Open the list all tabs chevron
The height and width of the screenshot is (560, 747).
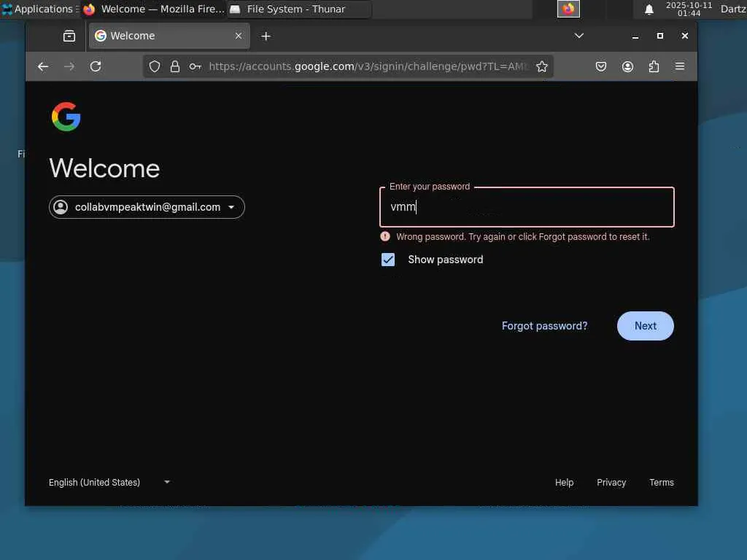click(x=578, y=36)
